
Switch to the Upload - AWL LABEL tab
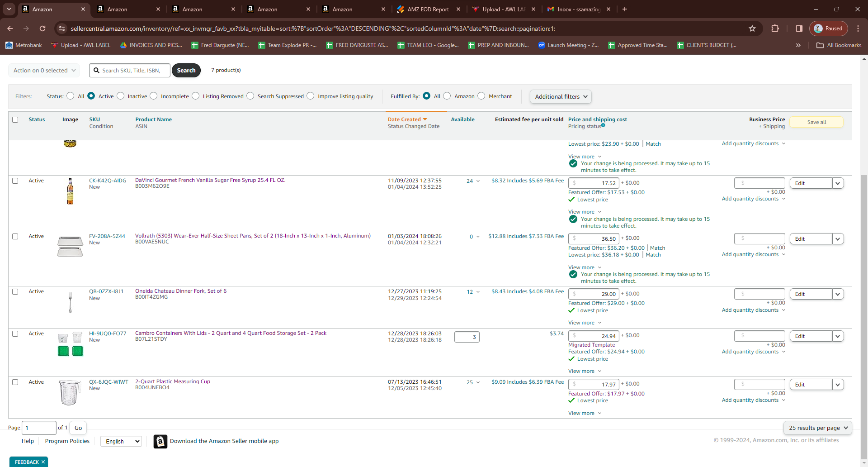click(x=503, y=9)
